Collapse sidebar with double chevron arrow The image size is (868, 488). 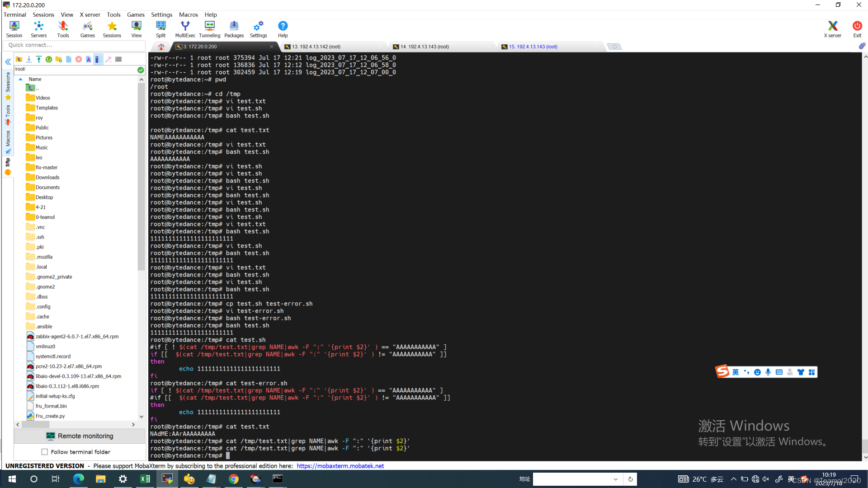[x=8, y=62]
